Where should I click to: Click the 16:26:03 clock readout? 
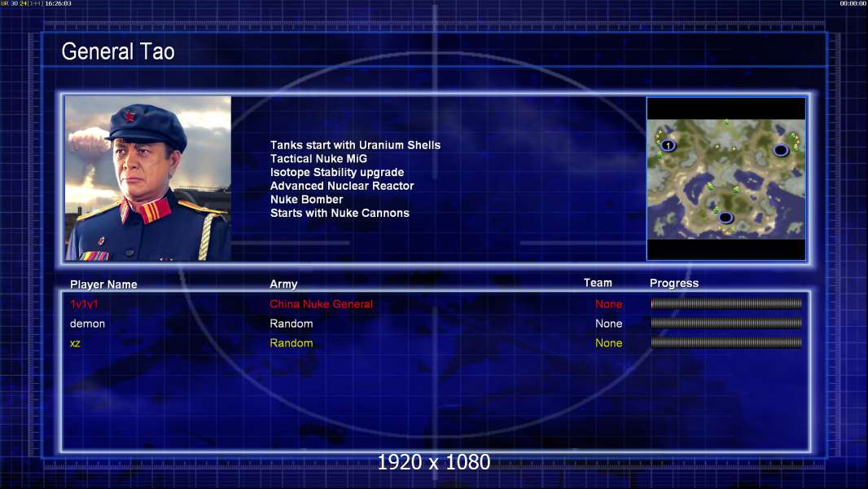pyautogui.click(x=58, y=3)
